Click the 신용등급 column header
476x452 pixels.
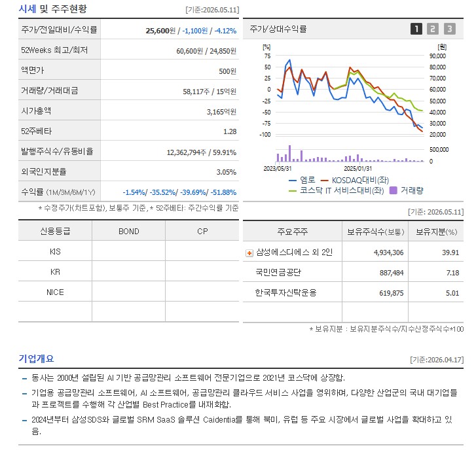(55, 231)
